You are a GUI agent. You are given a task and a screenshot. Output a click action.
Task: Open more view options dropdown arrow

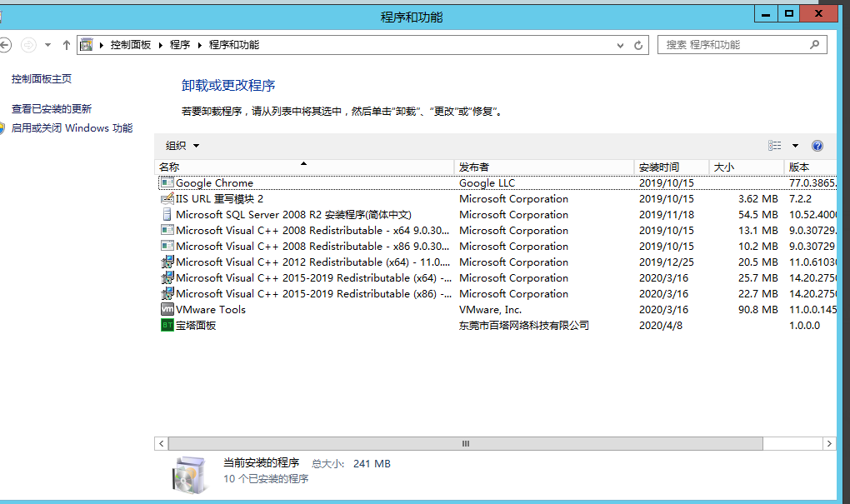point(795,145)
